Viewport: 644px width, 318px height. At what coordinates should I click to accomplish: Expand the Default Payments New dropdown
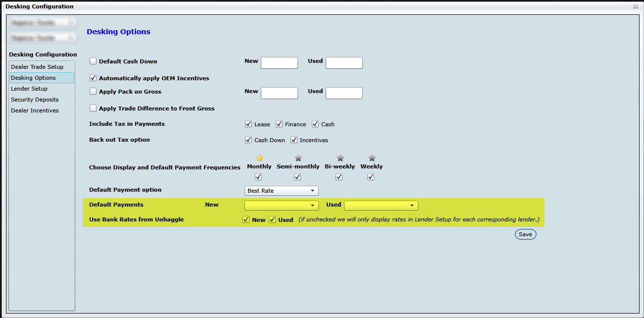point(282,206)
